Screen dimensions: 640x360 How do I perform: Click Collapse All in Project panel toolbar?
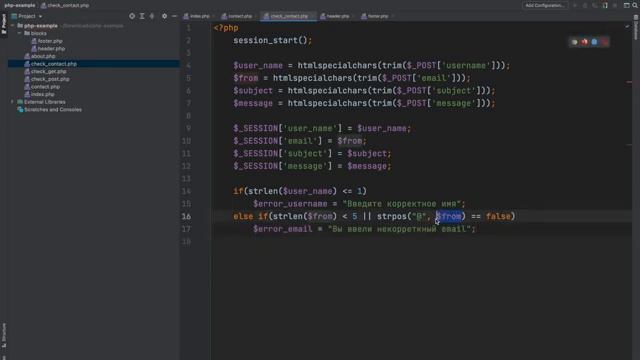pyautogui.click(x=152, y=16)
